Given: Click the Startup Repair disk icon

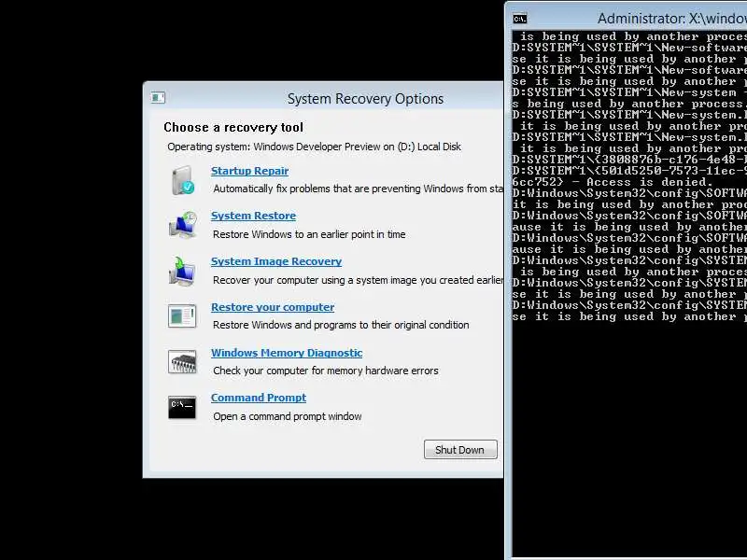Looking at the screenshot, I should point(183,180).
